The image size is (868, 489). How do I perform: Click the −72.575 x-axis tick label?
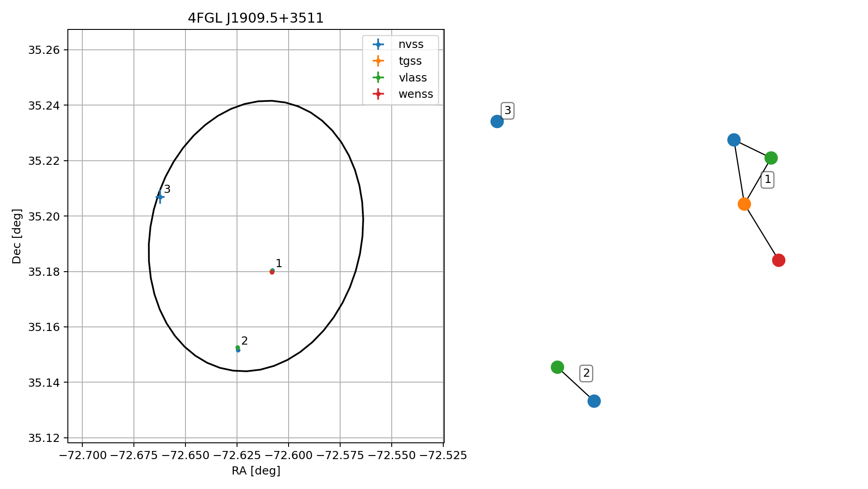pos(340,455)
